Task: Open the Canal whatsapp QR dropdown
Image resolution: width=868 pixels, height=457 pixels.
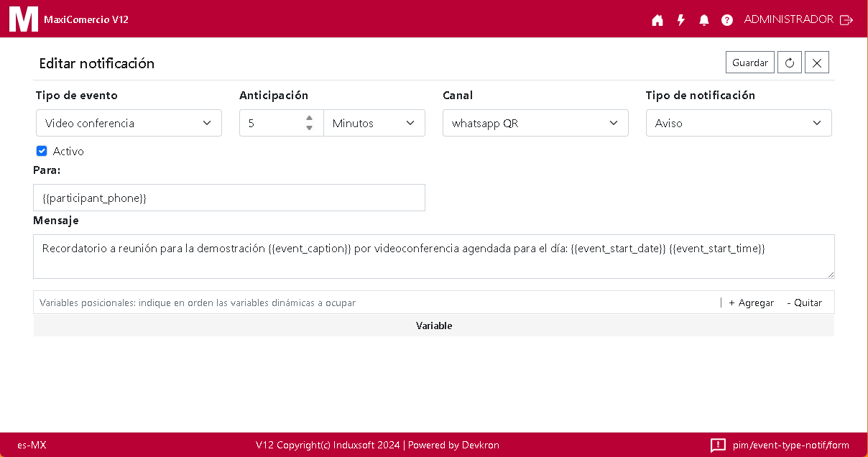Action: click(x=535, y=123)
